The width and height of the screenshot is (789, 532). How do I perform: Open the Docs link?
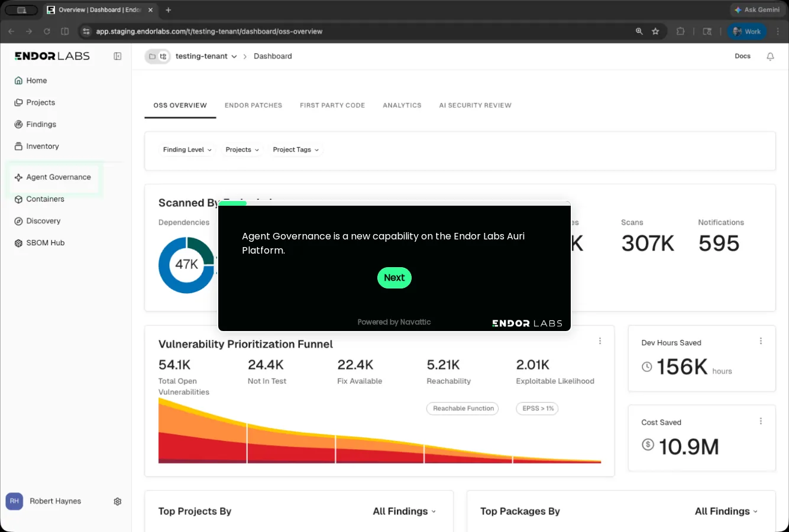point(743,56)
